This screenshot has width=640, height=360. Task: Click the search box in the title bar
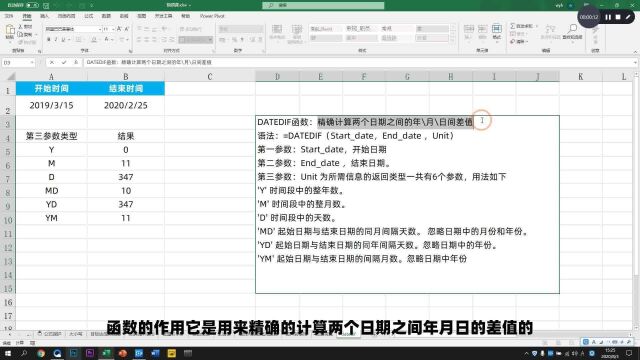coord(323,5)
